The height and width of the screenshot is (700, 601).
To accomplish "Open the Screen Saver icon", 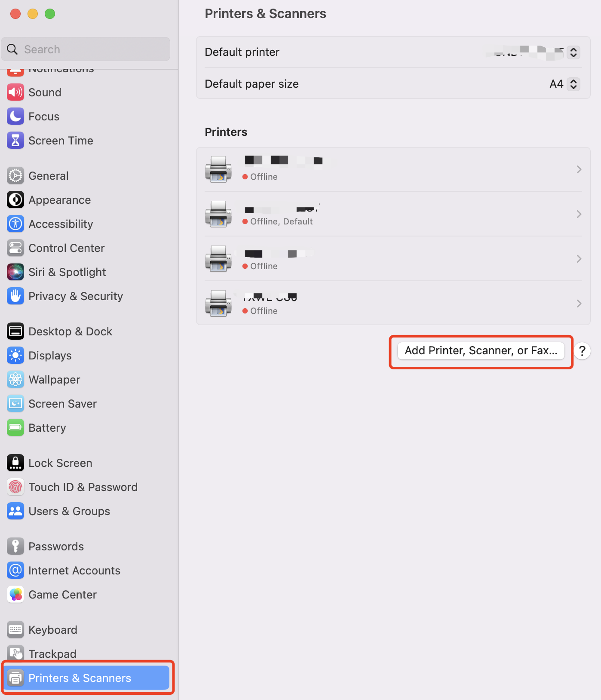I will click(x=15, y=404).
